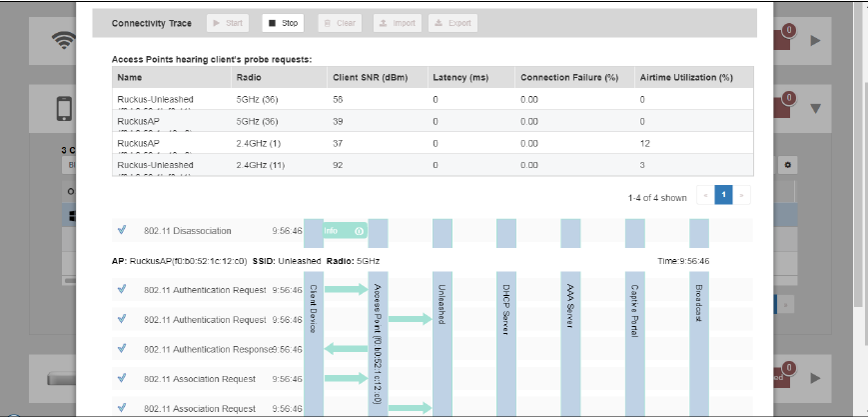Click the Clear trace button
Image resolution: width=868 pixels, height=417 pixels.
(x=341, y=22)
